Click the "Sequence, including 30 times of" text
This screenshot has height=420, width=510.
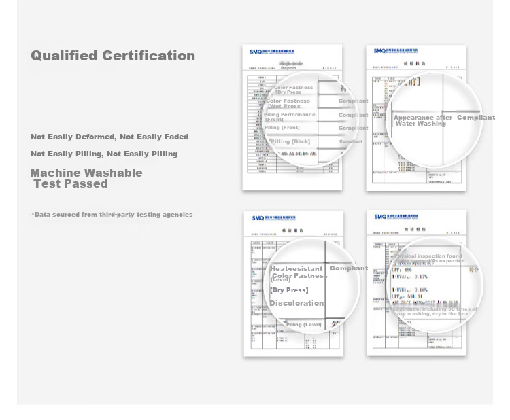(435, 309)
